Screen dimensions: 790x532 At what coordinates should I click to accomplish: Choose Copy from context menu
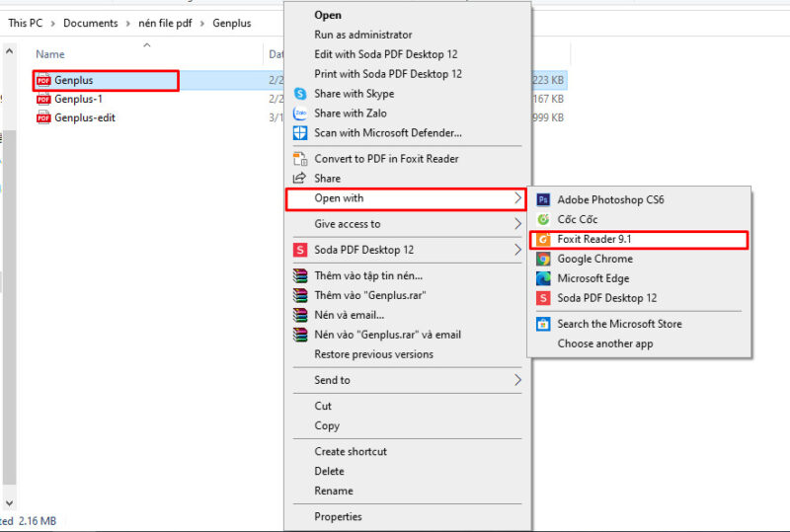pos(327,426)
